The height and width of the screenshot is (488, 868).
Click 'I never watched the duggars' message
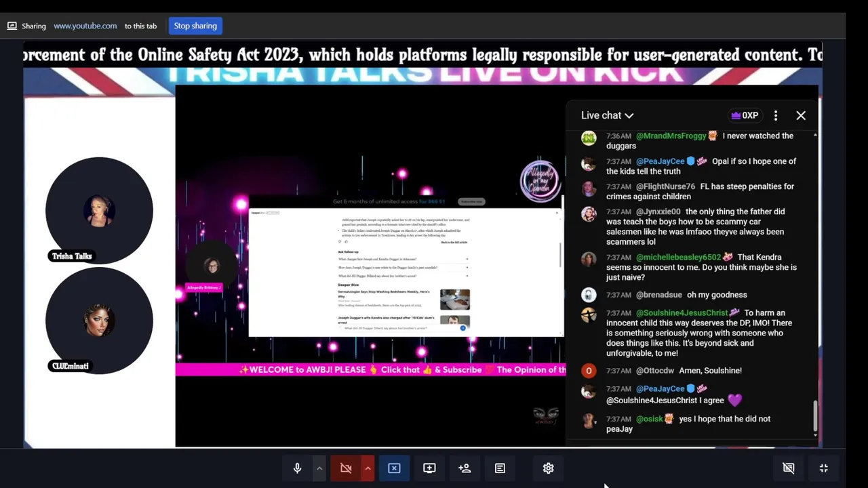(698, 140)
